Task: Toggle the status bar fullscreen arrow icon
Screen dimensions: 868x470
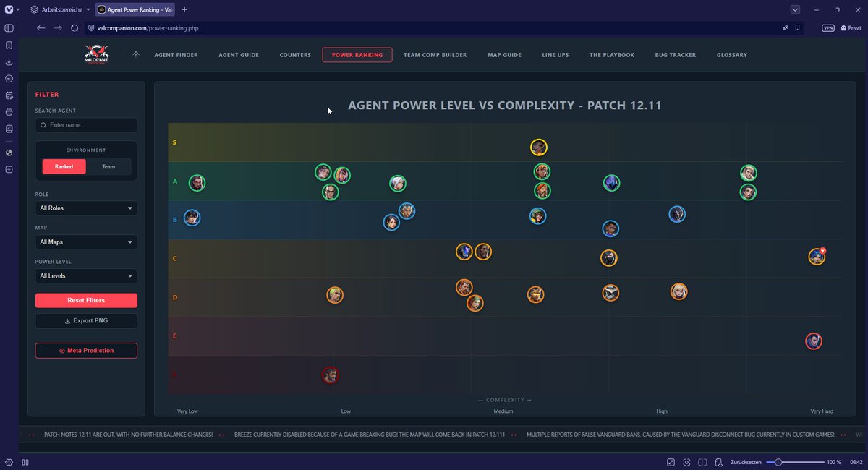Action: pyautogui.click(x=671, y=462)
